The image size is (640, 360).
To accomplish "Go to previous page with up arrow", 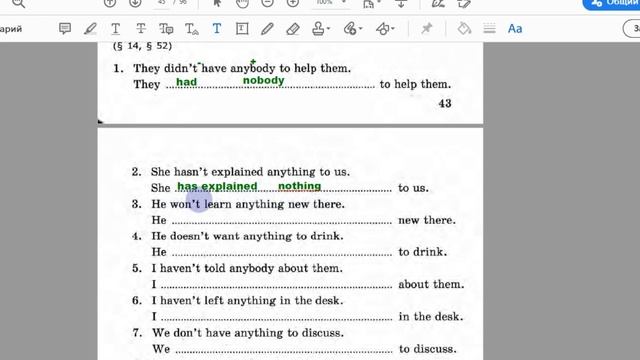I will pos(110,3).
